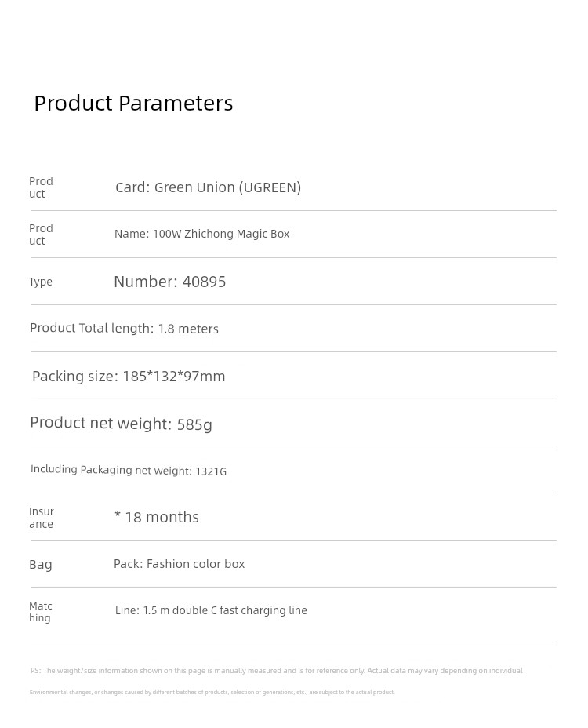Click Pack: Fashion color box text
Screen dimensions: 588x728
(x=179, y=563)
